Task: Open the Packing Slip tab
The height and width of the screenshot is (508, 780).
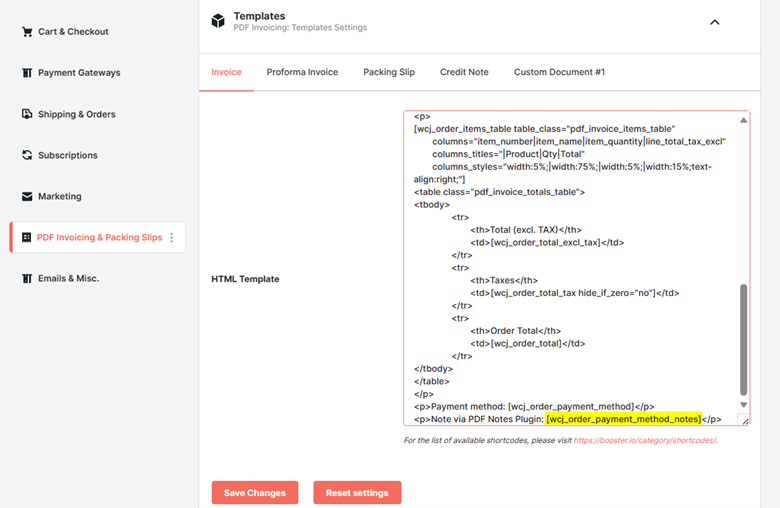Action: (x=389, y=72)
